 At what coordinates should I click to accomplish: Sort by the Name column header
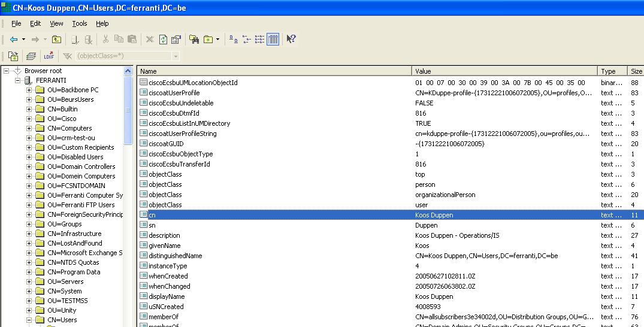coord(274,71)
